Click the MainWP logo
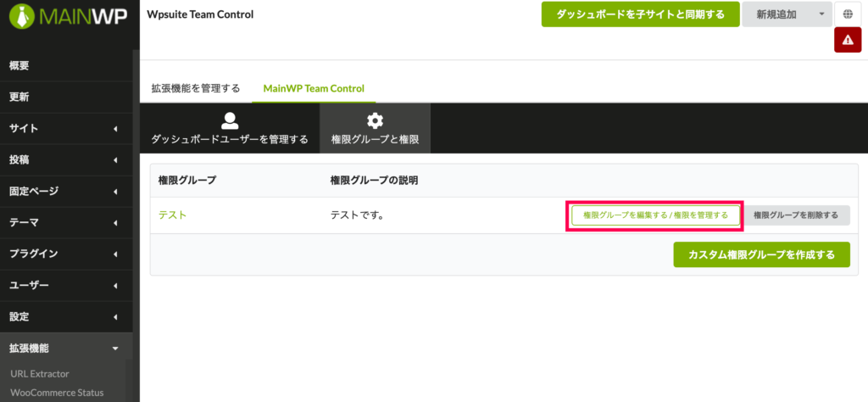This screenshot has width=868, height=402. click(x=69, y=17)
